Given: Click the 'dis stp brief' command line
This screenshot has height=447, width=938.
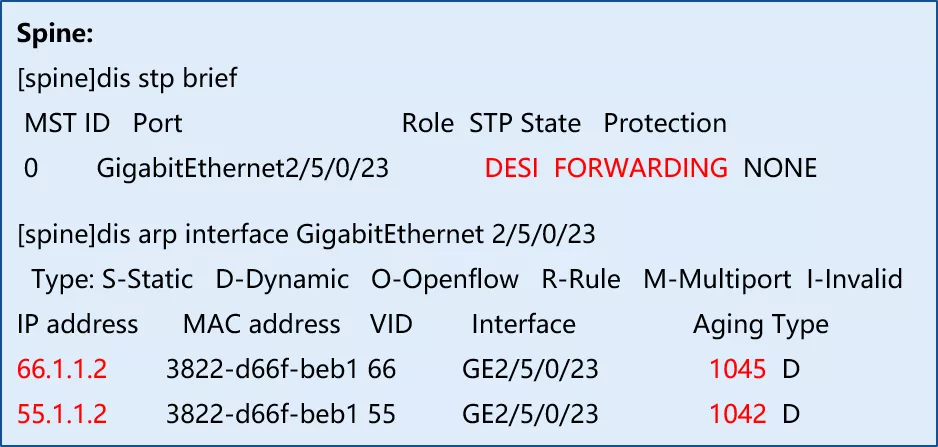Looking at the screenshot, I should point(127,78).
